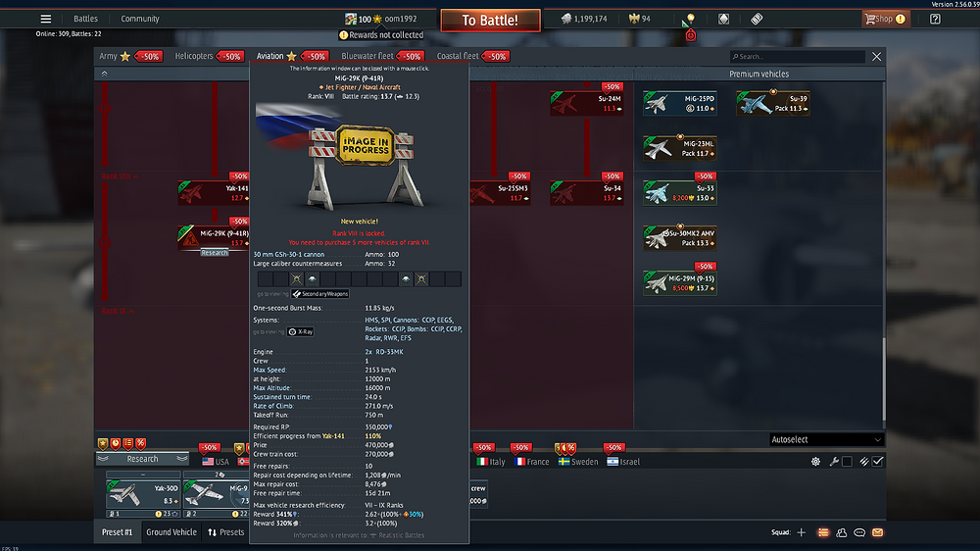980x551 pixels.
Task: Select the Sweden nation flag
Action: click(578, 462)
